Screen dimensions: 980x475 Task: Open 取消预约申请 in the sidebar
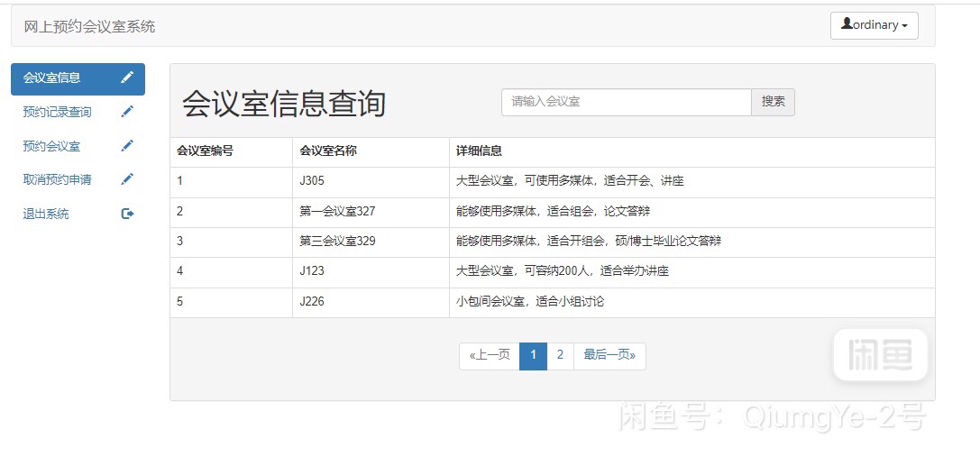pyautogui.click(x=57, y=179)
